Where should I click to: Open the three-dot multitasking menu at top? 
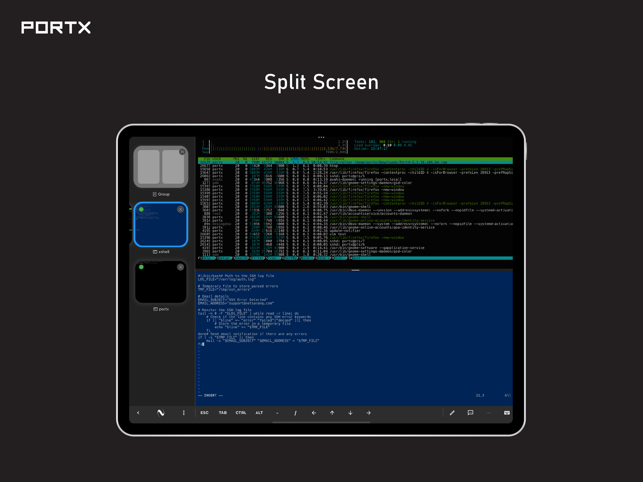click(x=321, y=137)
